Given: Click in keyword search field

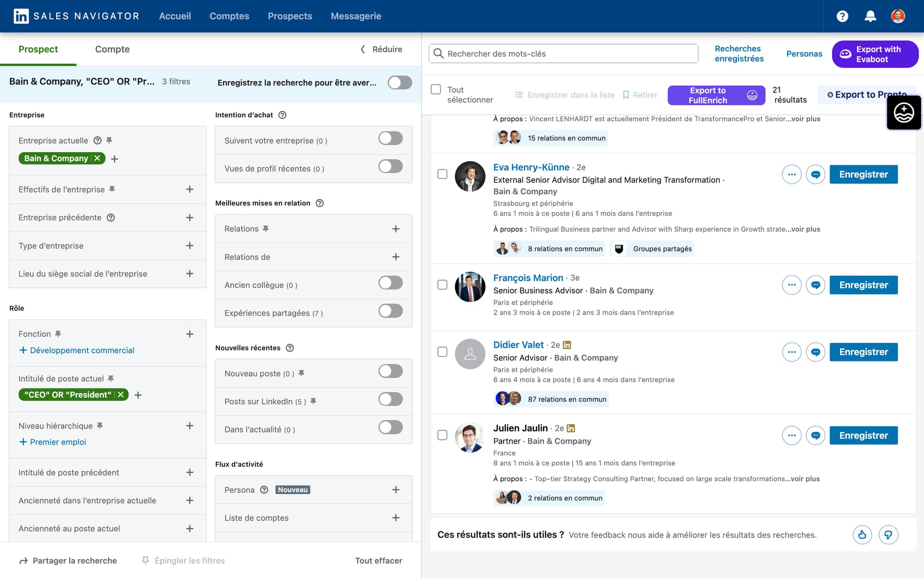Looking at the screenshot, I should point(563,53).
